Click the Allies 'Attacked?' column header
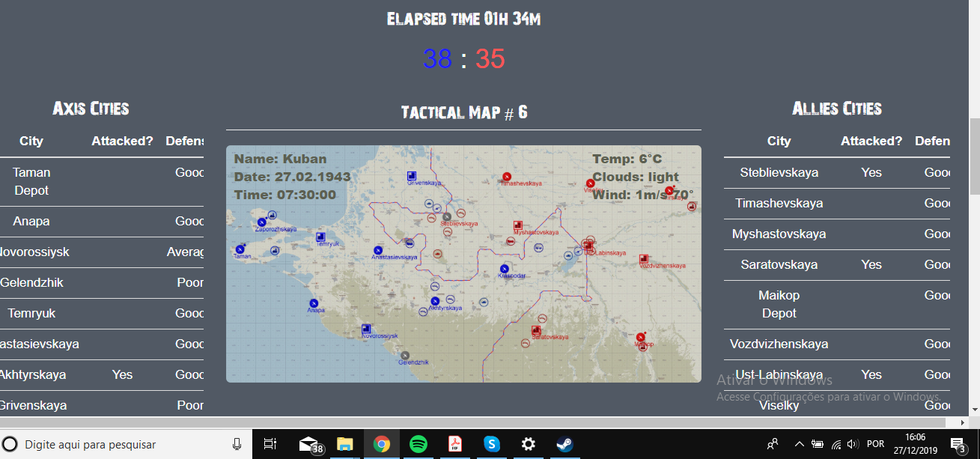This screenshot has width=980, height=459. [871, 141]
